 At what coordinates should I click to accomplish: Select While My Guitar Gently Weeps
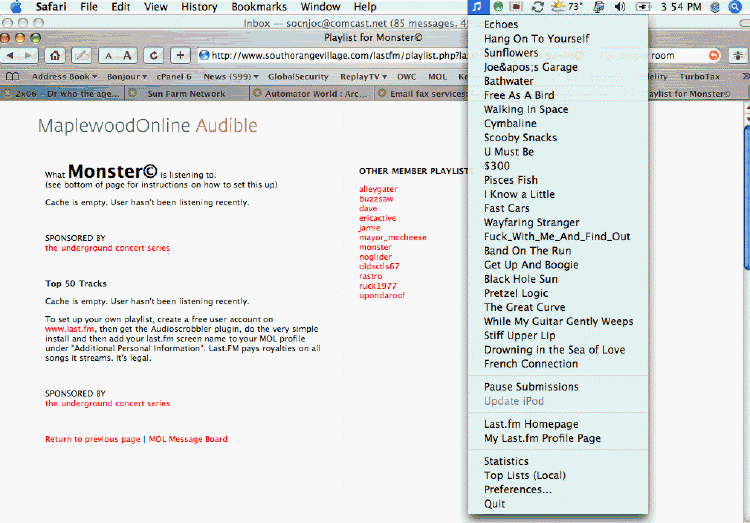pos(558,322)
